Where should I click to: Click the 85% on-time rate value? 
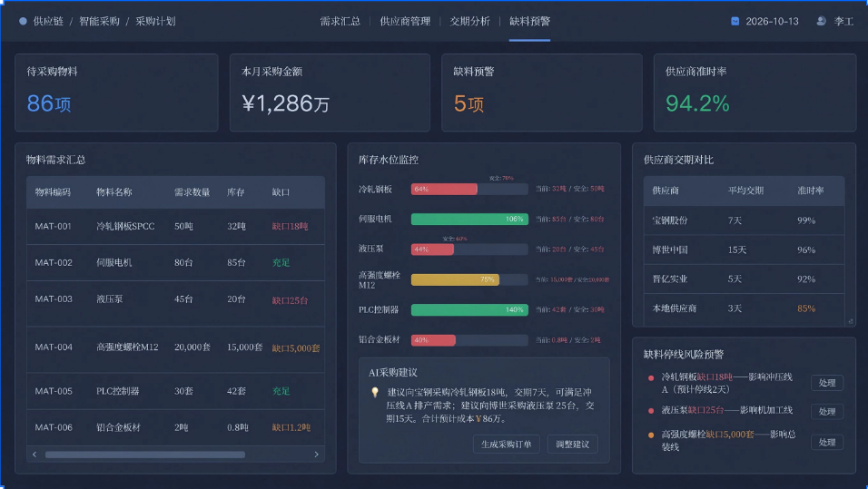click(806, 308)
